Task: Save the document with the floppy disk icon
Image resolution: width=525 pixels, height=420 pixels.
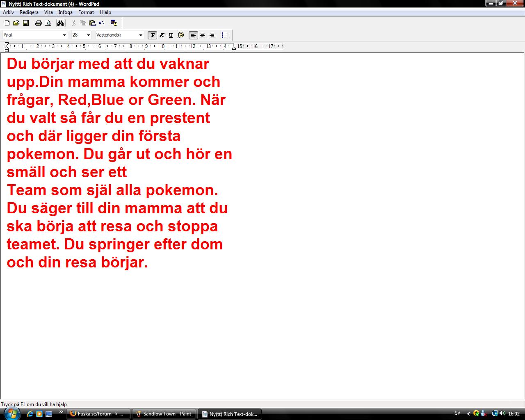Action: click(x=26, y=23)
